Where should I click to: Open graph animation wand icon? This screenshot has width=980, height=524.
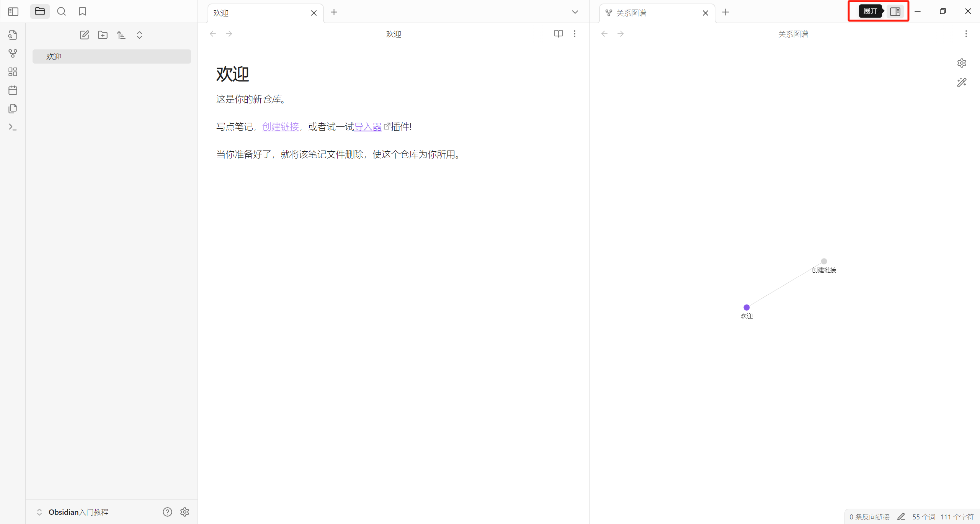(962, 83)
